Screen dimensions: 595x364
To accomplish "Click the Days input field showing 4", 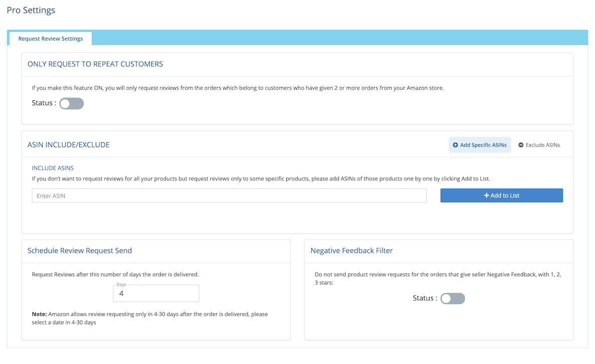I will [x=156, y=293].
